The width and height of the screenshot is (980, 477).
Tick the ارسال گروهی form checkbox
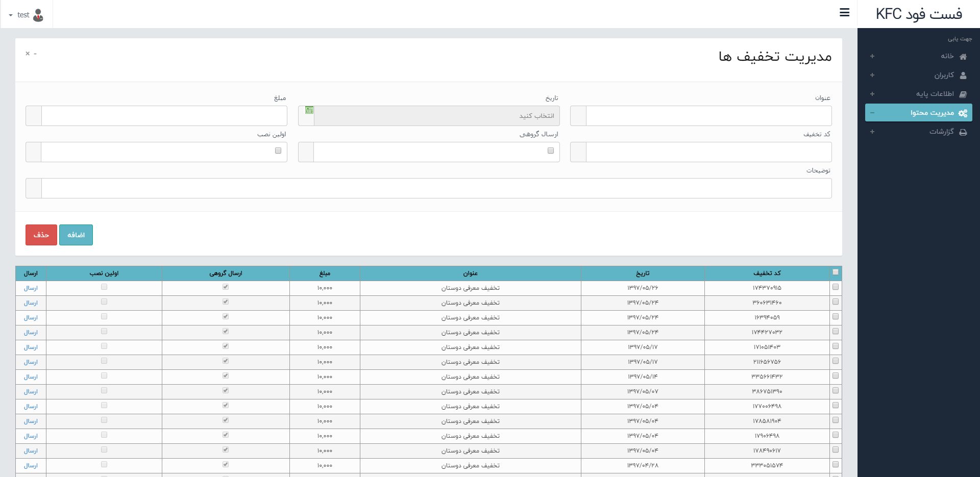coord(551,150)
